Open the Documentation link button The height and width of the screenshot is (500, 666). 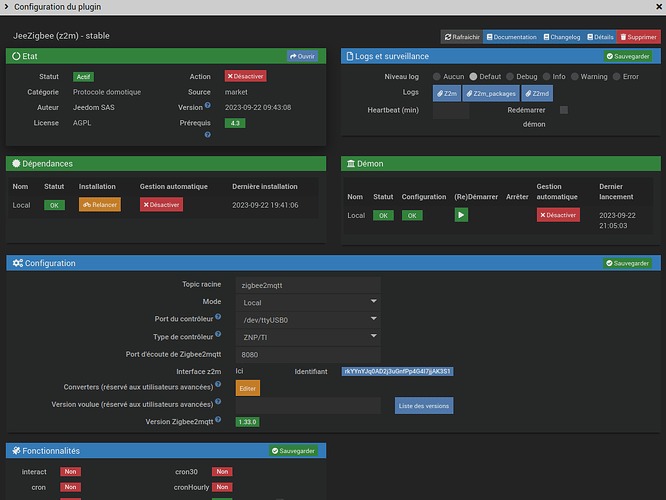511,37
